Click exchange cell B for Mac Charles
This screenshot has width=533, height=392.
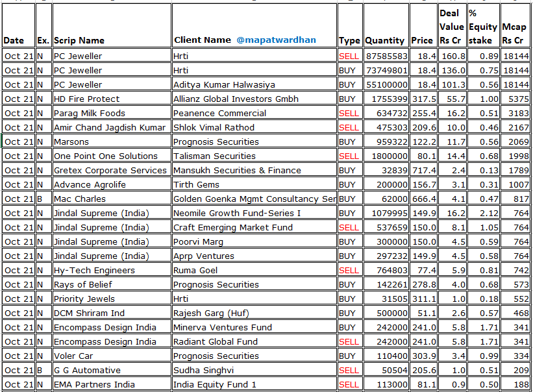pyautogui.click(x=43, y=199)
